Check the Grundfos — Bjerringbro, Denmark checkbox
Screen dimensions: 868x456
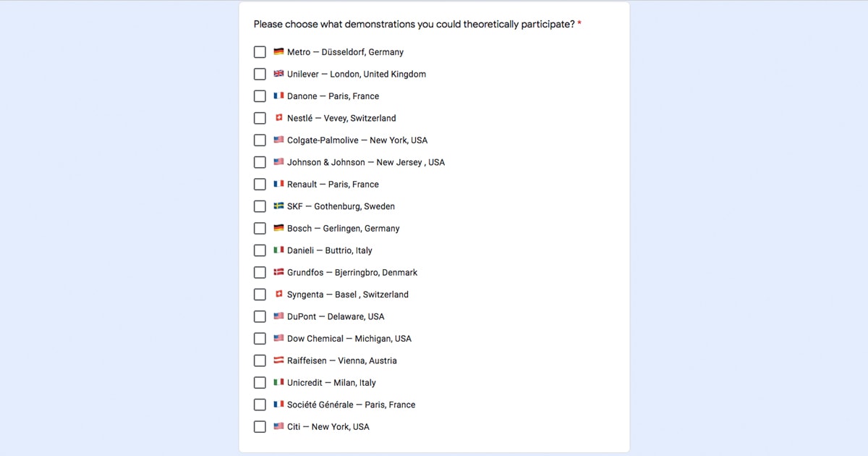coord(260,273)
